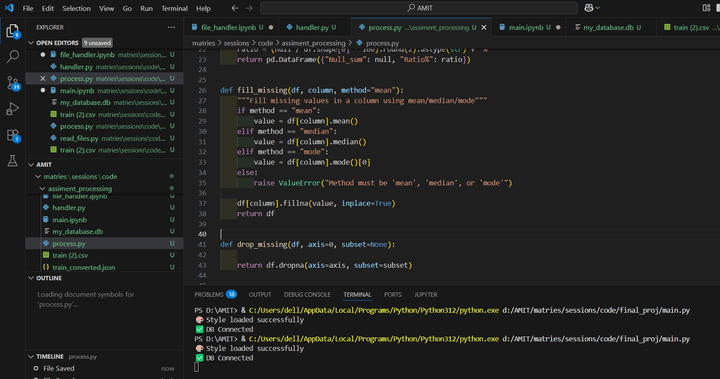Collapse the AMIT workspace section
The height and width of the screenshot is (379, 720).
click(31, 164)
